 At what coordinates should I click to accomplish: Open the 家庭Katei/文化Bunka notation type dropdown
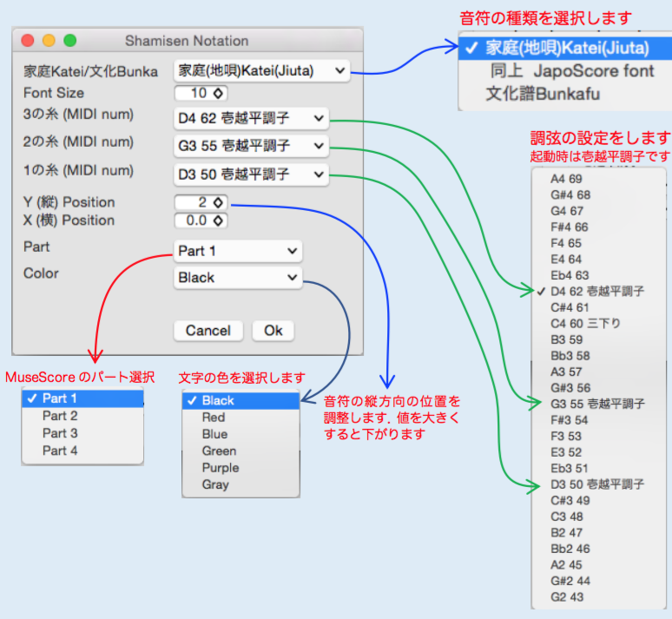click(261, 71)
